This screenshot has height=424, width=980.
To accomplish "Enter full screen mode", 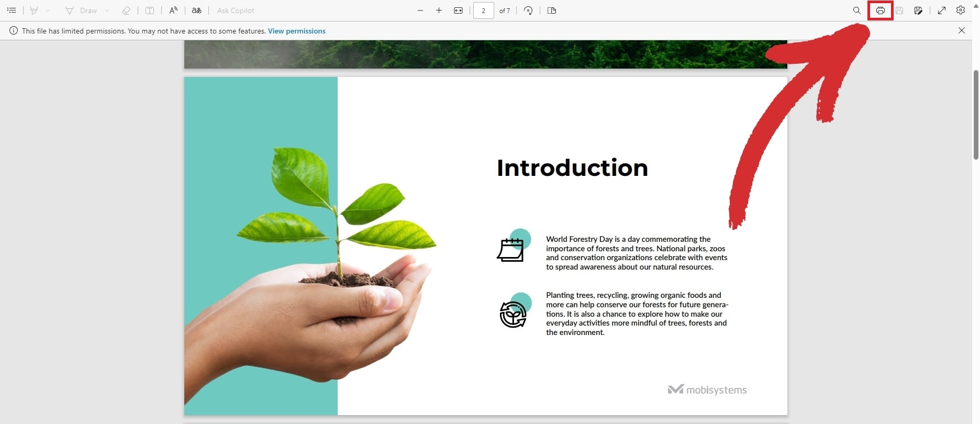I will tap(942, 10).
